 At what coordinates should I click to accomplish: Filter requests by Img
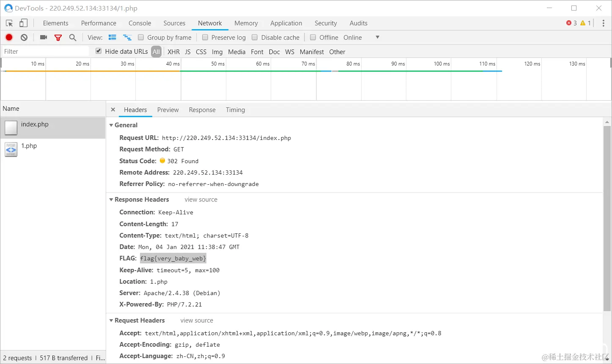(x=217, y=52)
